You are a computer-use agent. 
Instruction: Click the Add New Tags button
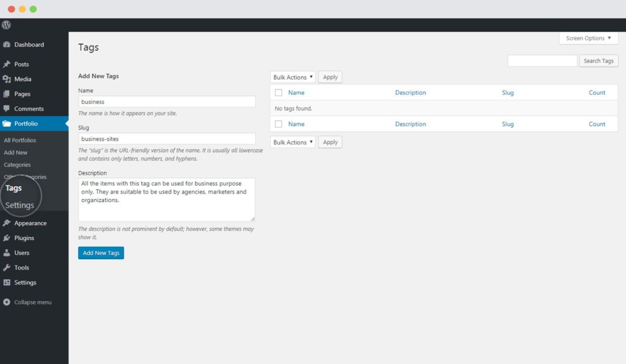click(101, 253)
